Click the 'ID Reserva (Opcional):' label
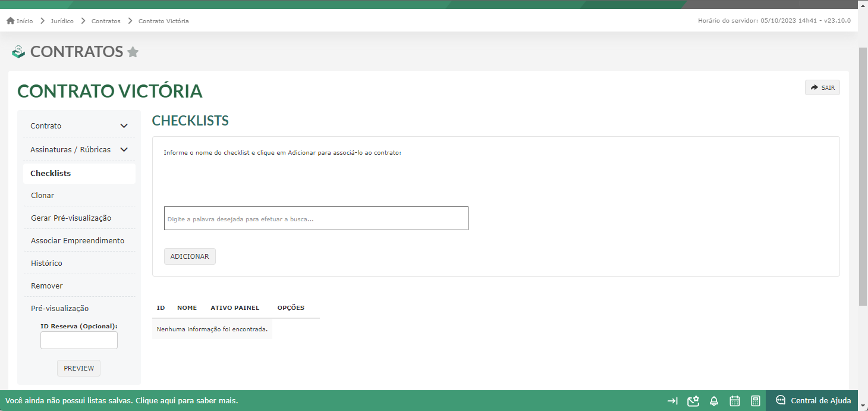Image resolution: width=868 pixels, height=411 pixels. [79, 326]
